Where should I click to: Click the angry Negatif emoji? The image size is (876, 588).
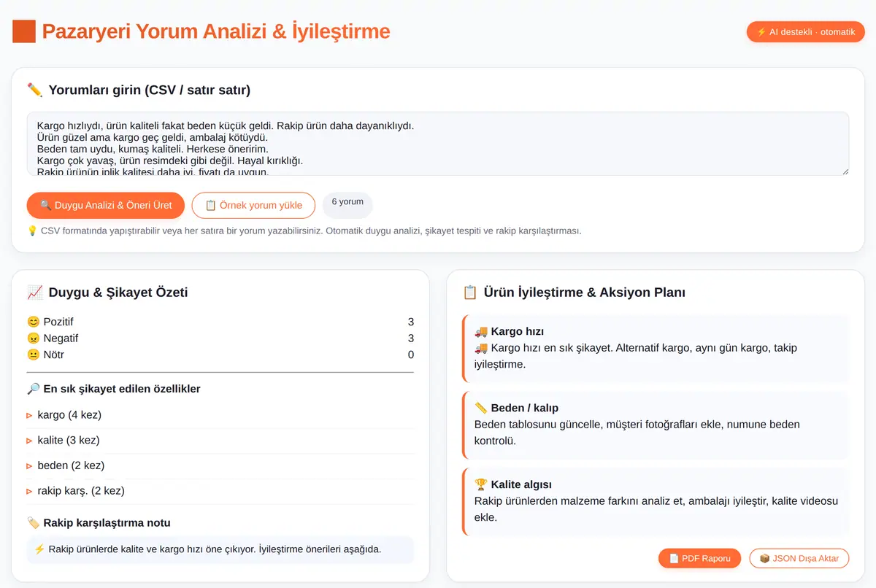(x=33, y=339)
